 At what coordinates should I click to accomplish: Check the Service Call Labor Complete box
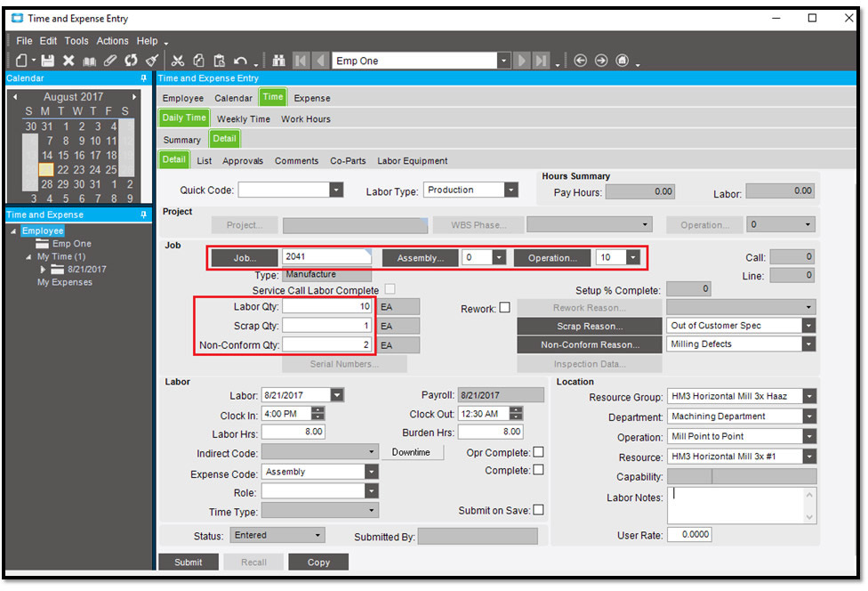pos(389,287)
